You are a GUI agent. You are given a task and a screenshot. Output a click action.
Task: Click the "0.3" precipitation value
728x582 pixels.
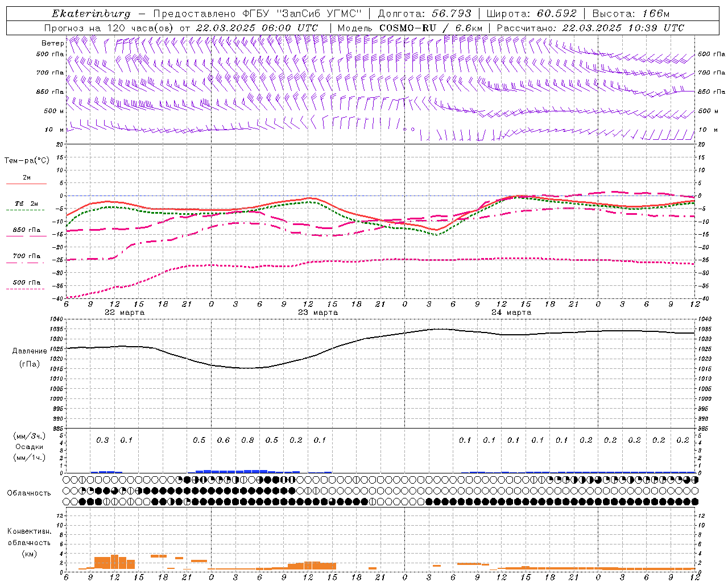pyautogui.click(x=102, y=440)
